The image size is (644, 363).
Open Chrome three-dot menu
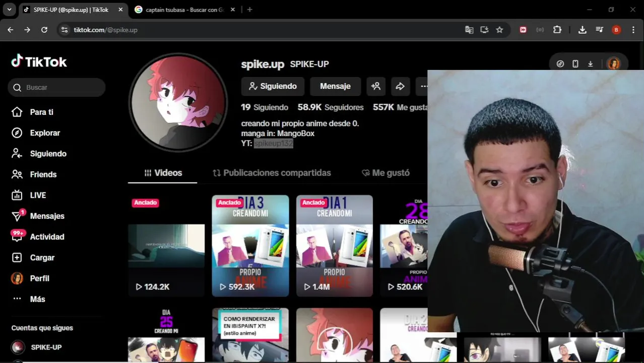pyautogui.click(x=633, y=30)
